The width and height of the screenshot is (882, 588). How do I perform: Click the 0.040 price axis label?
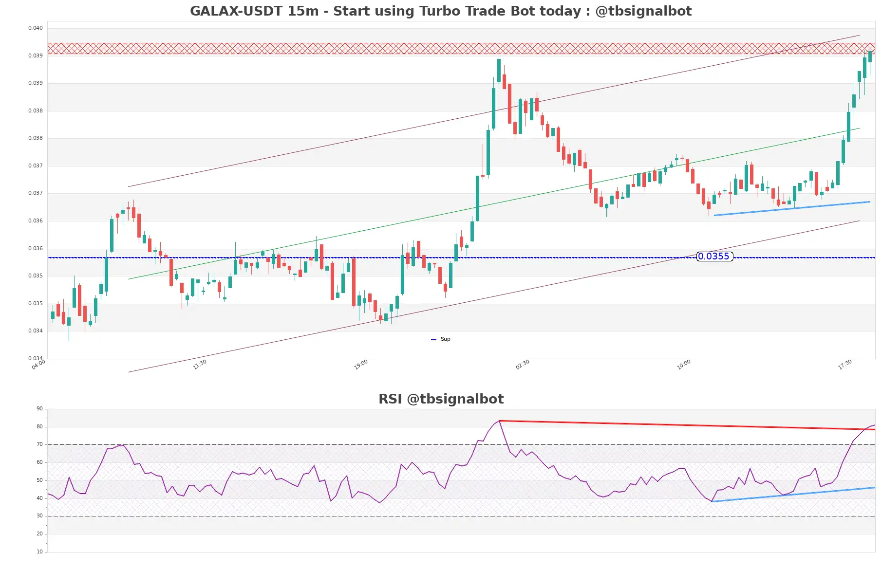pyautogui.click(x=35, y=28)
